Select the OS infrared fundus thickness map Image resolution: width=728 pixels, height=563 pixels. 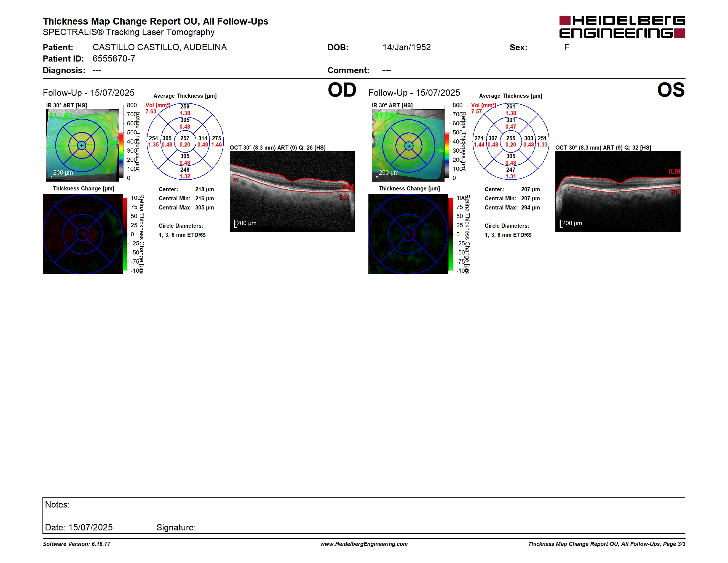[408, 145]
